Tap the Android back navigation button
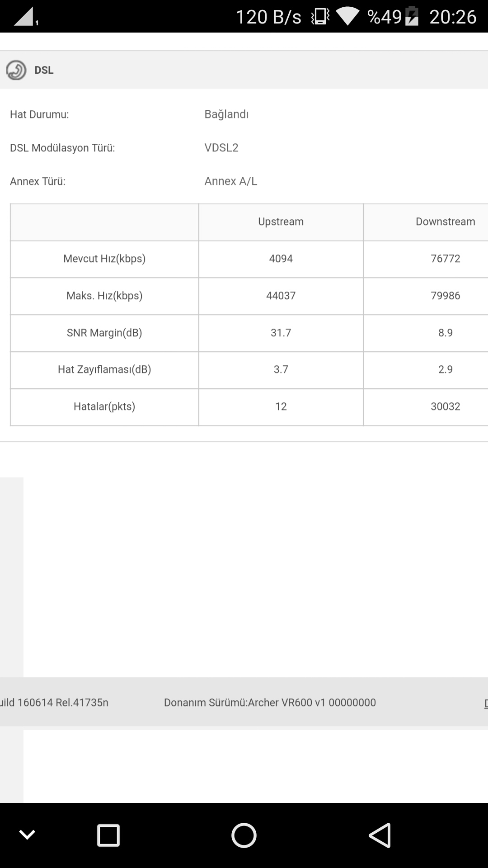The width and height of the screenshot is (488, 868). [380, 835]
